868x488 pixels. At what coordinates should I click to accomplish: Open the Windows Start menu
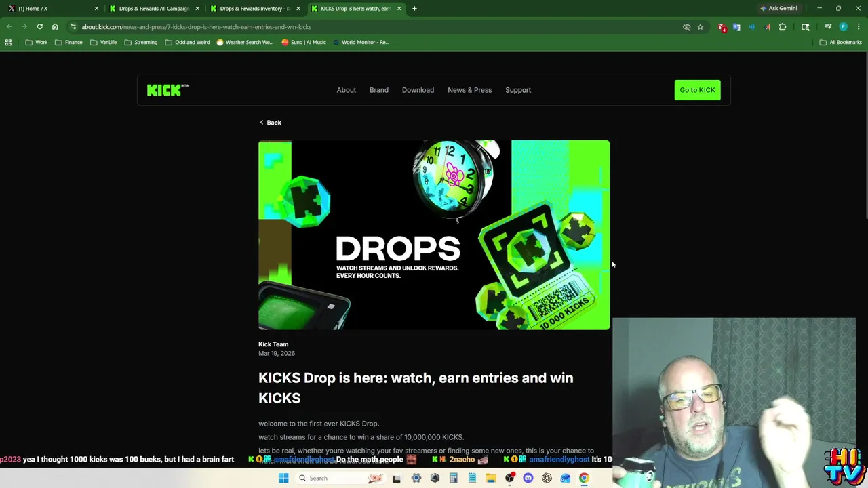point(283,478)
